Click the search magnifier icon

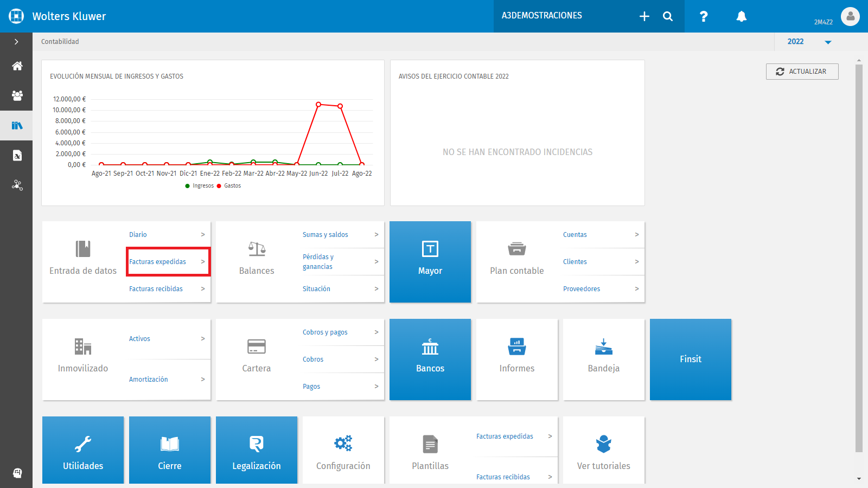[x=668, y=16]
